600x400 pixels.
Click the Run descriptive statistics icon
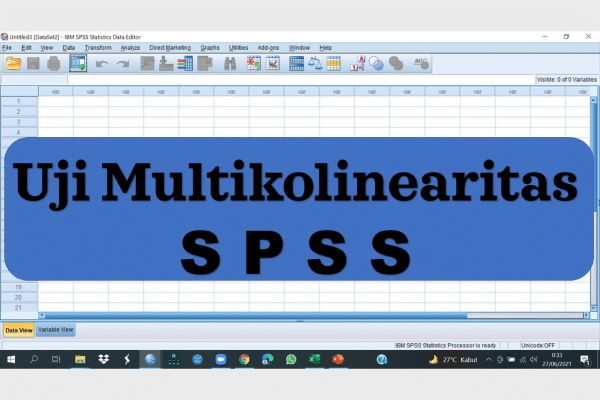click(205, 64)
